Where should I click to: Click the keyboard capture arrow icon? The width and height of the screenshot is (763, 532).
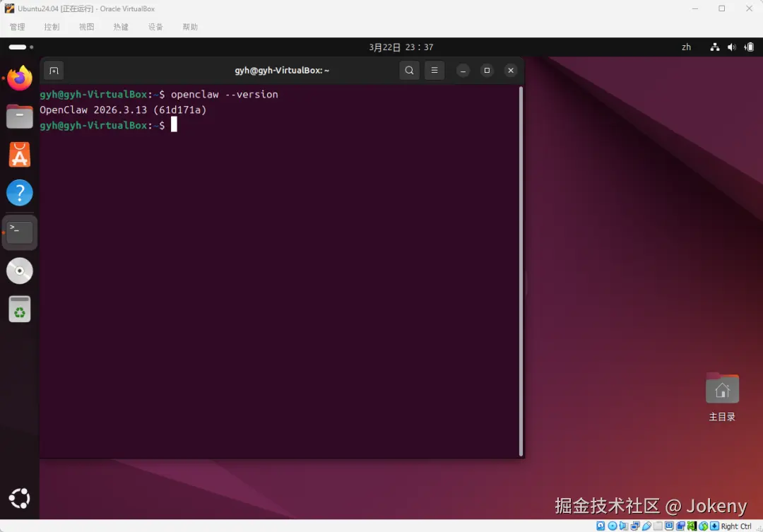[x=714, y=526]
